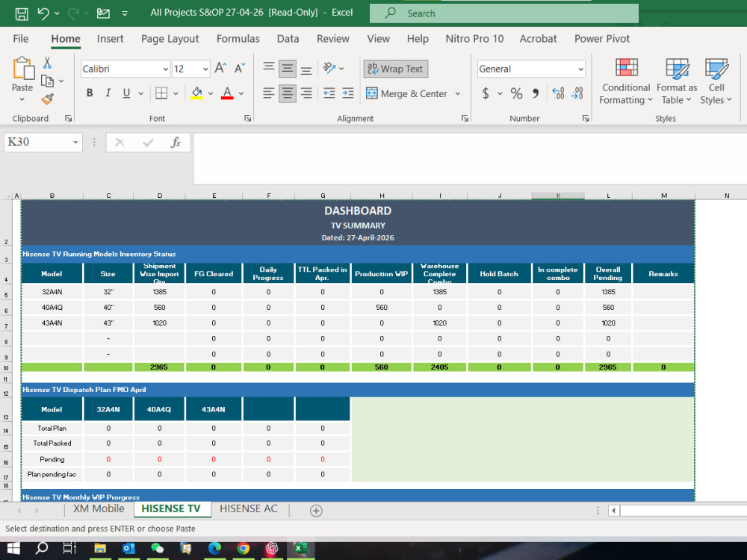Switch to the XM Mobile sheet
This screenshot has height=560, width=747.
pos(99,508)
